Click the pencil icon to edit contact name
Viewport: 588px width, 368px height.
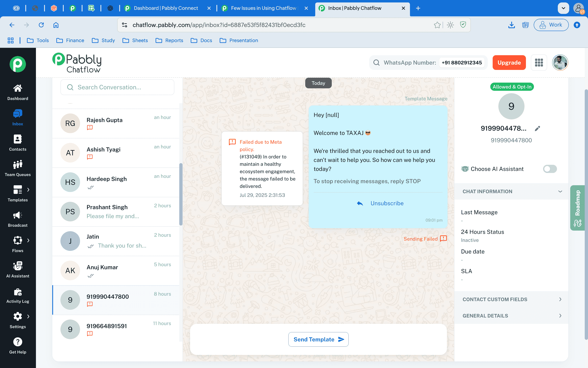537,129
